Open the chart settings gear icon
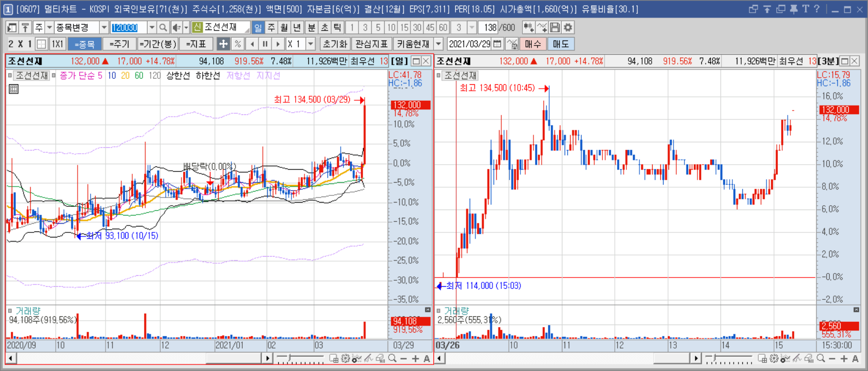The width and height of the screenshot is (868, 371). pos(568,27)
